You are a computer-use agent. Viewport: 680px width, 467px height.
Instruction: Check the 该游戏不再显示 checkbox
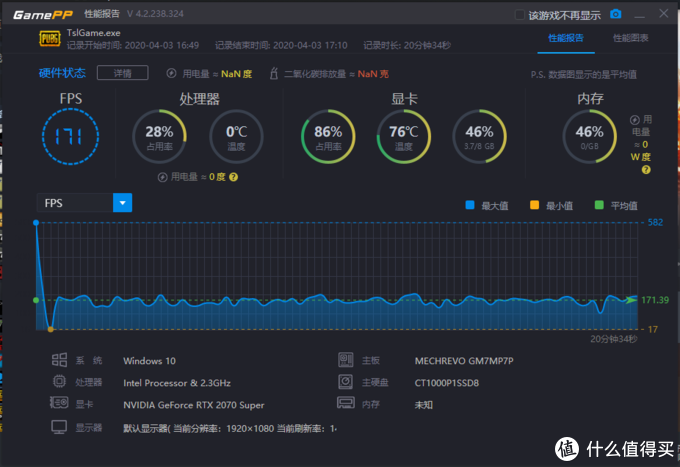pyautogui.click(x=519, y=15)
